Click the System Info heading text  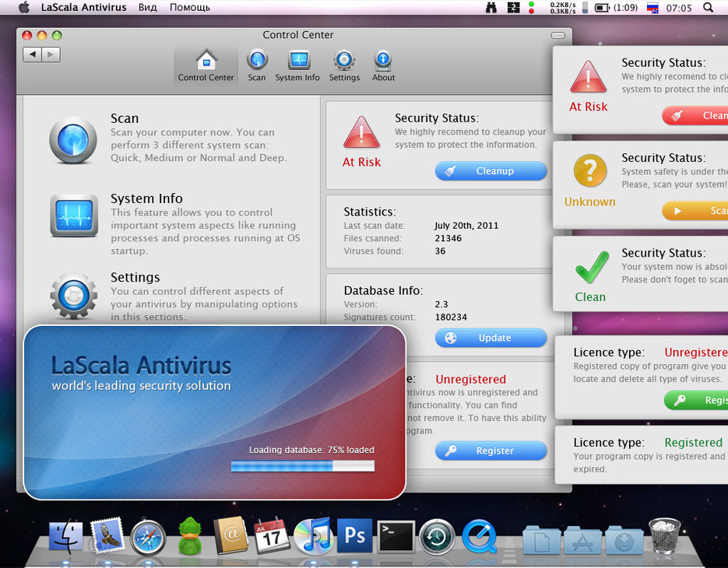tap(146, 198)
